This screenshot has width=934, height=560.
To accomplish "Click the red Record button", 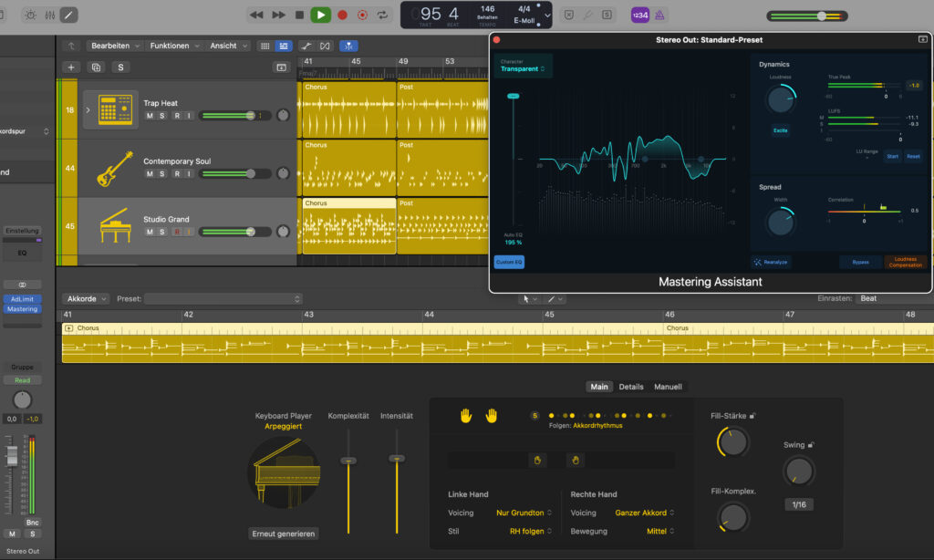I will (x=343, y=15).
